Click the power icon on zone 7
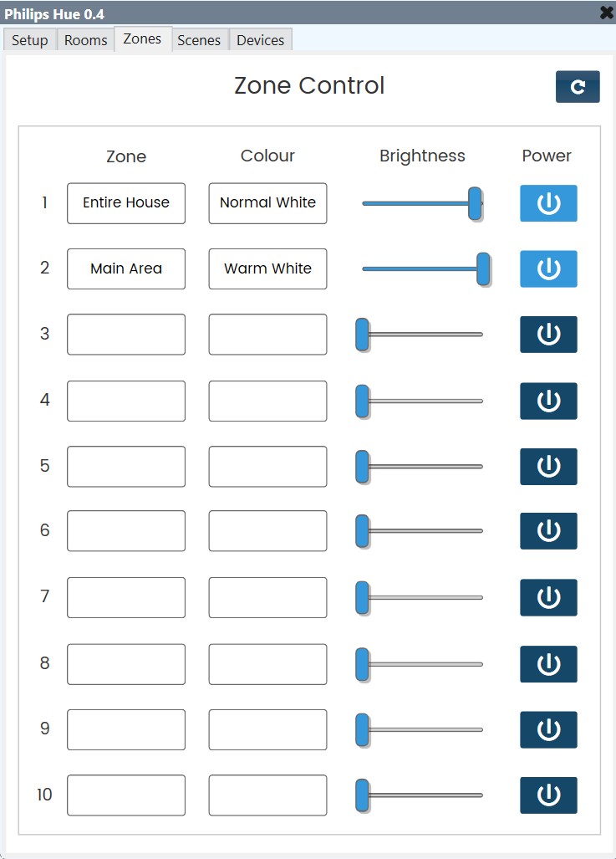The height and width of the screenshot is (859, 616). pos(548,597)
